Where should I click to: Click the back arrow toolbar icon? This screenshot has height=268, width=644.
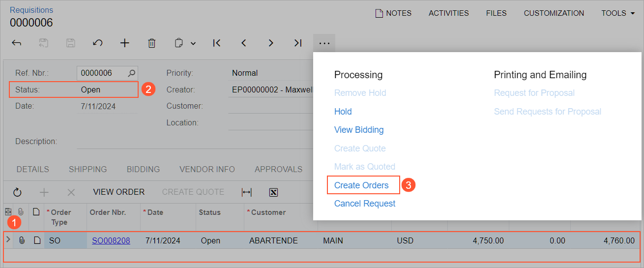pyautogui.click(x=17, y=43)
